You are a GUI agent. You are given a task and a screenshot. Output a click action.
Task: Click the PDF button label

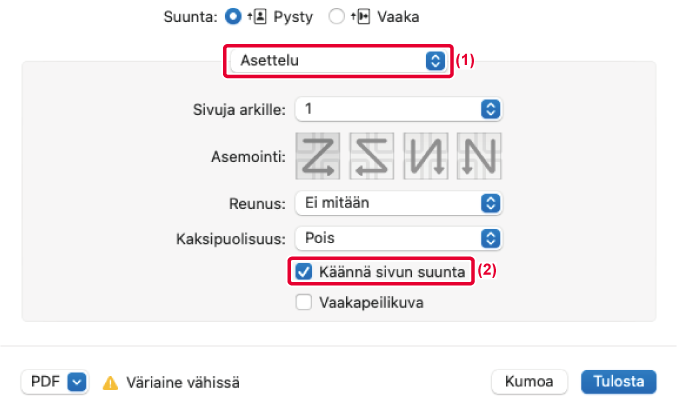(45, 382)
